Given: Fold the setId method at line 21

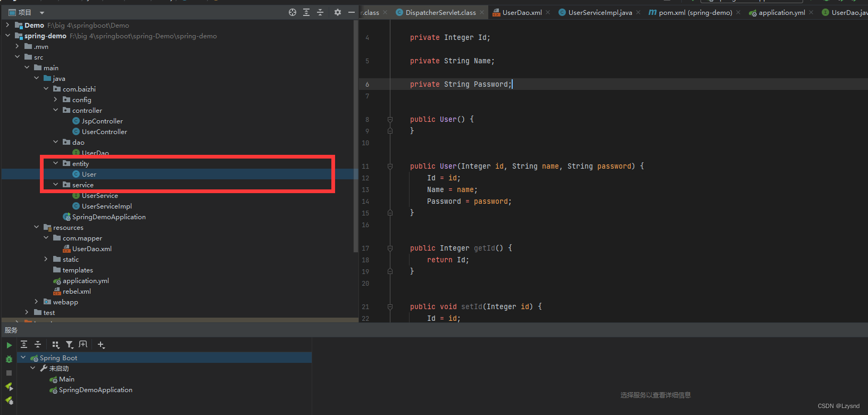Looking at the screenshot, I should coord(390,306).
